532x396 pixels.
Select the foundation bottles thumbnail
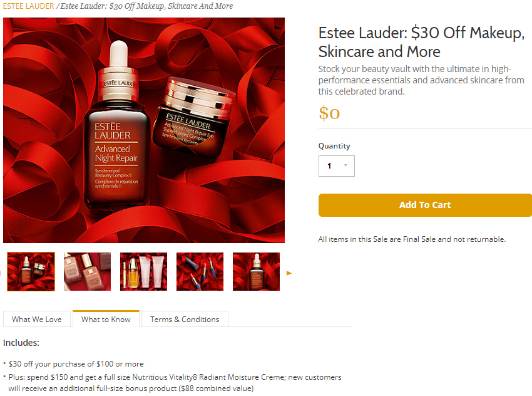click(x=87, y=271)
